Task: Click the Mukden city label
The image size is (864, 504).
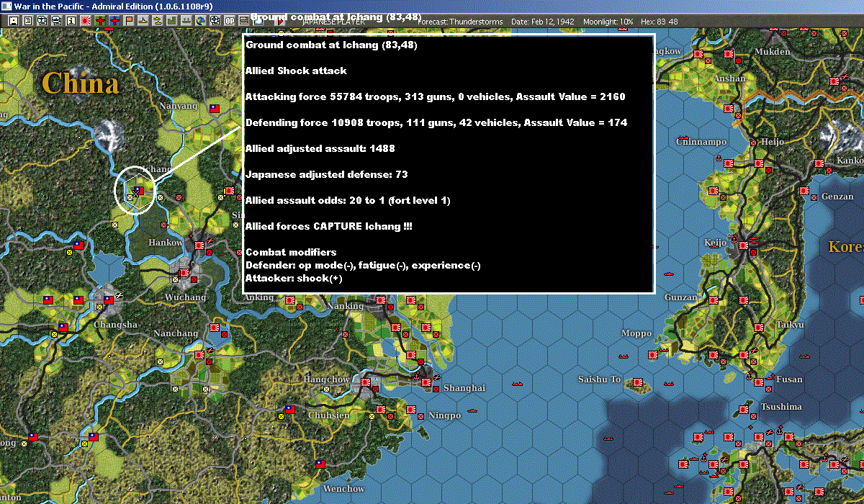Action: coord(773,52)
